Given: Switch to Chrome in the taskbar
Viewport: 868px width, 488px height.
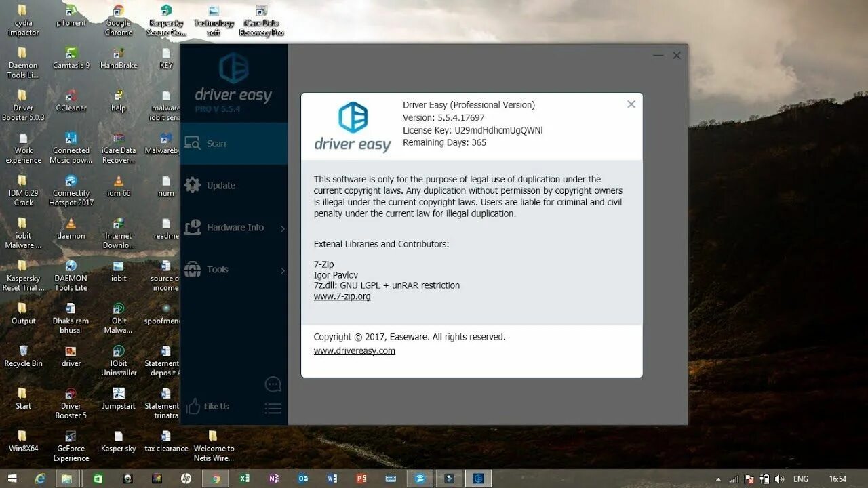Looking at the screenshot, I should click(x=216, y=479).
